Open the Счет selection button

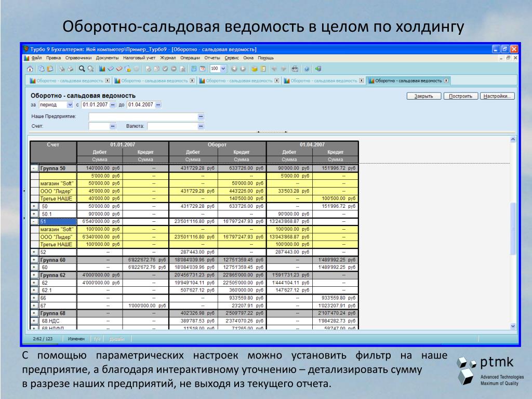click(x=113, y=126)
